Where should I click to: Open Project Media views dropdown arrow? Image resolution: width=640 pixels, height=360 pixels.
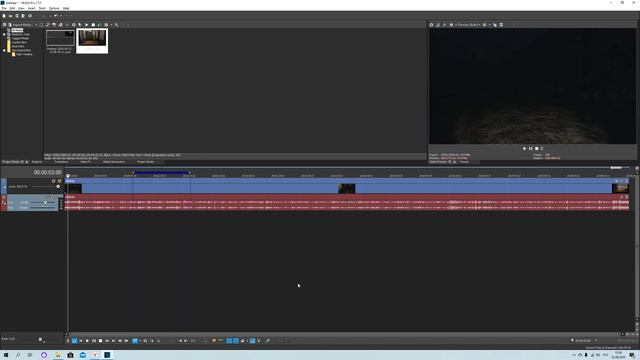tap(111, 25)
